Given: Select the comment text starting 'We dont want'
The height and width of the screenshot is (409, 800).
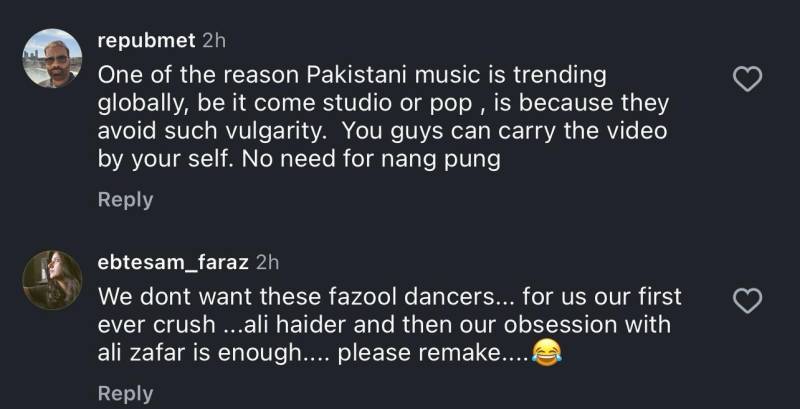Looking at the screenshot, I should pos(390,325).
